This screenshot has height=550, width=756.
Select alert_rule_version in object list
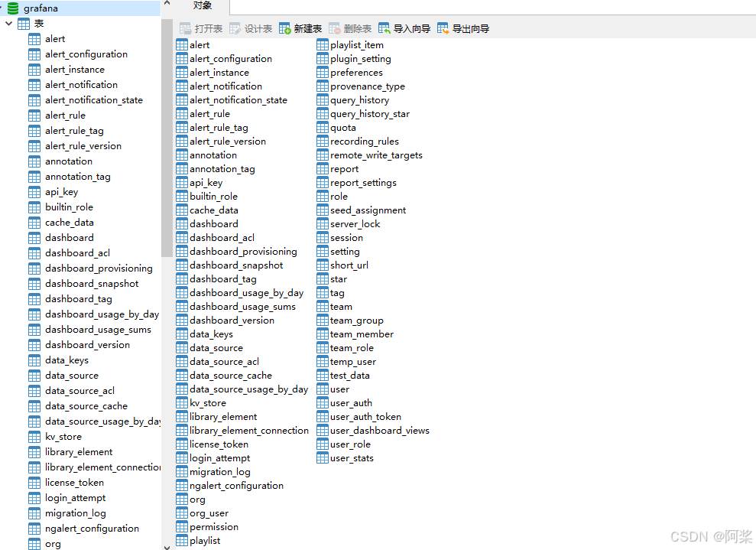pyautogui.click(x=228, y=142)
